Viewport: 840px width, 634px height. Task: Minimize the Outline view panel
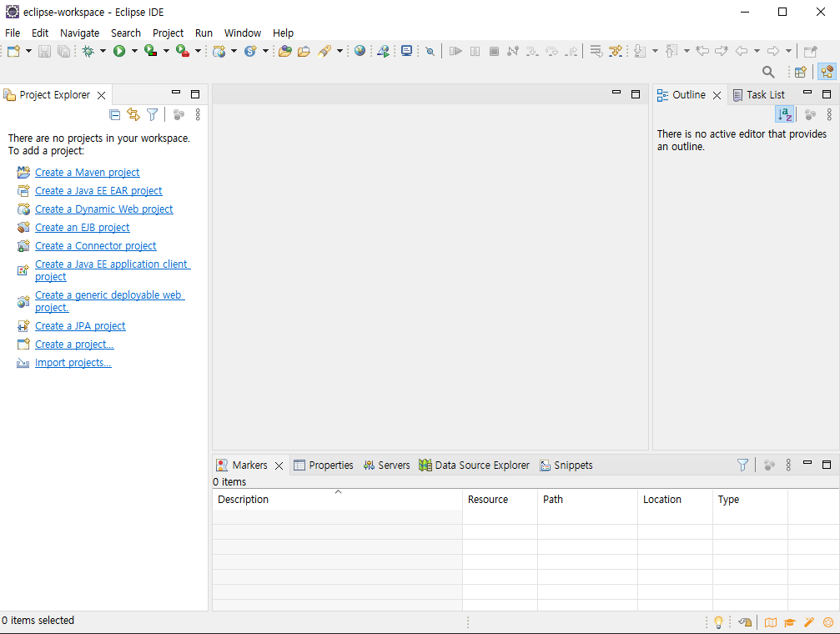(807, 93)
